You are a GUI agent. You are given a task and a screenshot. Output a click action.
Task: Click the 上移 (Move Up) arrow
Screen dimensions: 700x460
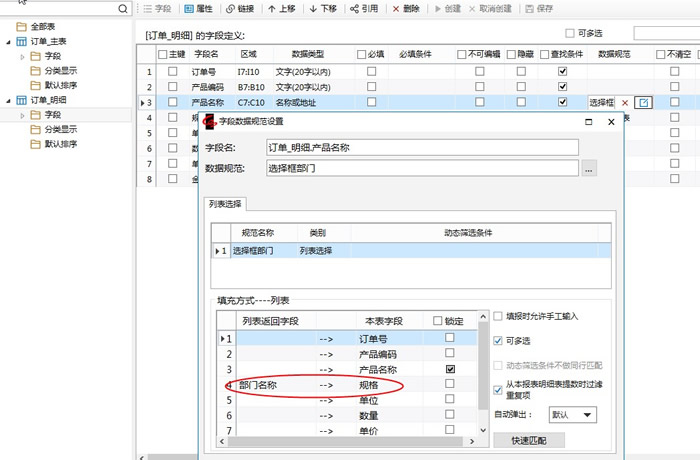tap(272, 8)
